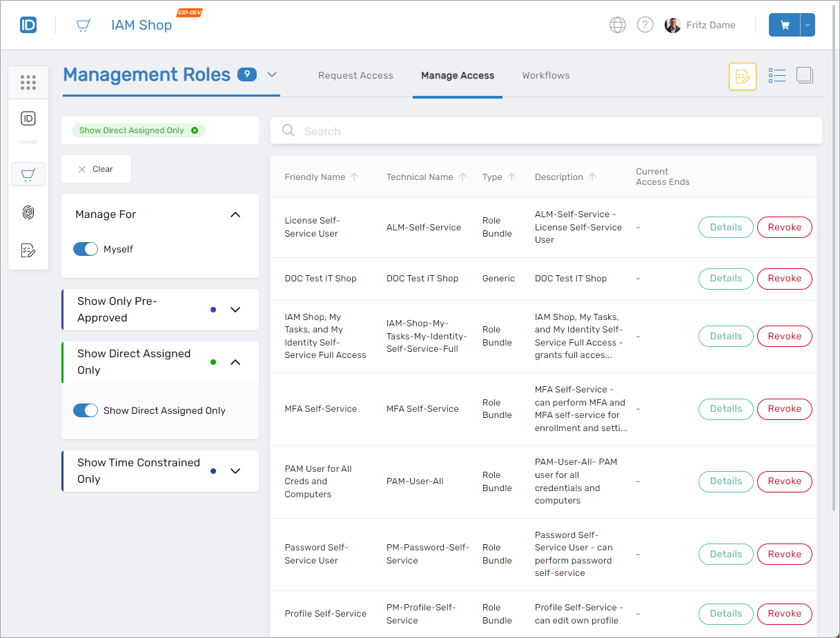Switch to list view using the list icon
840x638 pixels.
click(x=777, y=75)
